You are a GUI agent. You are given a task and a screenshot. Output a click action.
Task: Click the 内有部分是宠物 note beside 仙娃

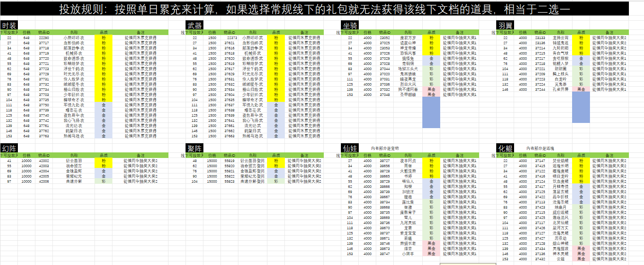385,148
